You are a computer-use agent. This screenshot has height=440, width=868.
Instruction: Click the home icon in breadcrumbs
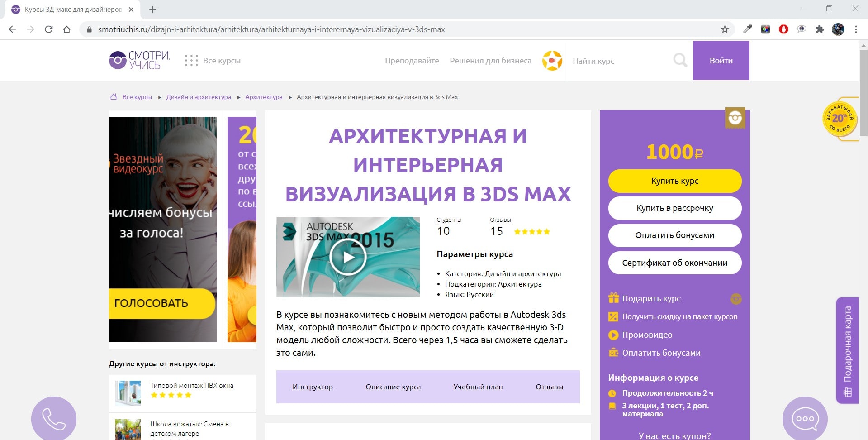click(114, 97)
